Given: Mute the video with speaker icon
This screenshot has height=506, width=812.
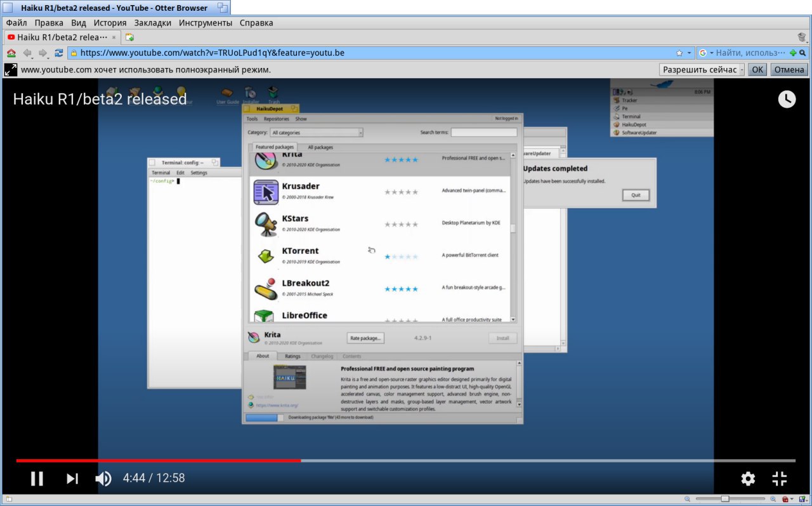Looking at the screenshot, I should [x=103, y=479].
